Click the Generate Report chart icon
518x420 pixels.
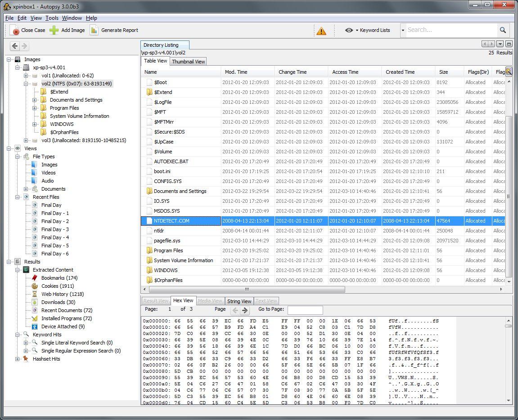(94, 30)
